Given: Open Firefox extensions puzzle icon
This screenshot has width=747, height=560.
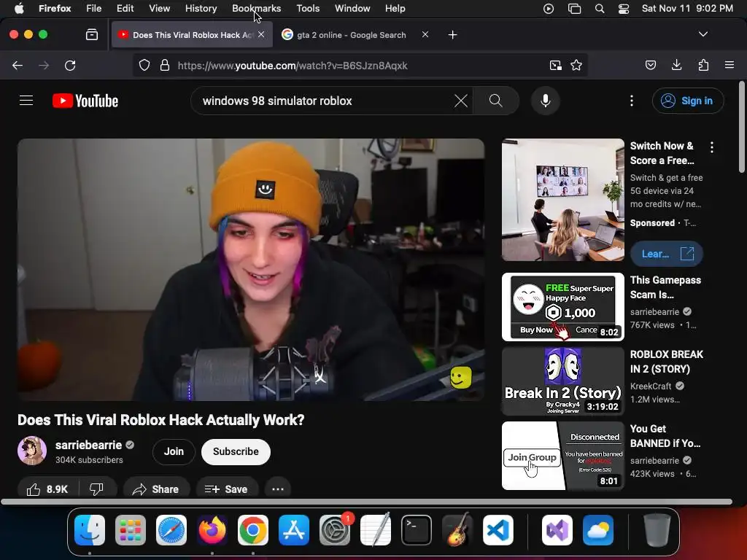Looking at the screenshot, I should (703, 65).
